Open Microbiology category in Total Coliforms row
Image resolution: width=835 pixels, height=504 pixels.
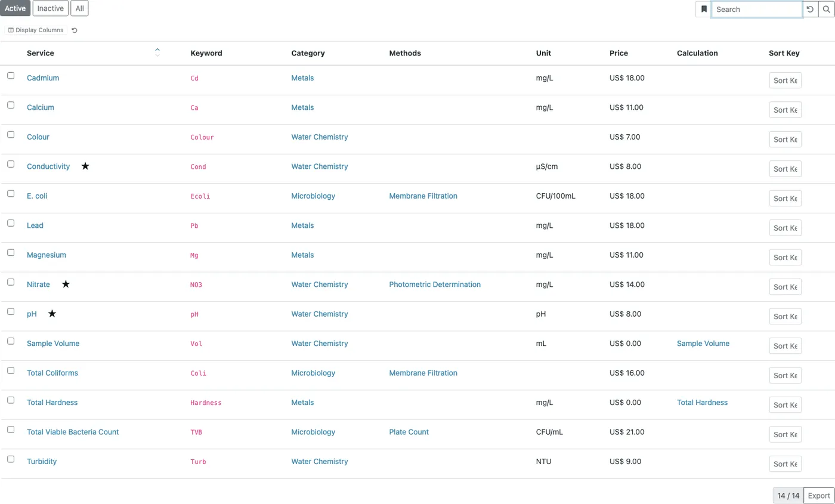coord(313,373)
